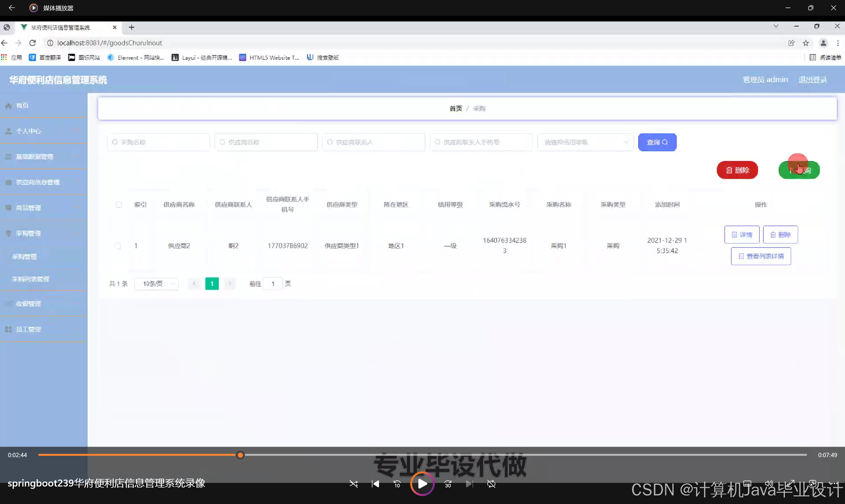Click the media player play button

point(422,484)
